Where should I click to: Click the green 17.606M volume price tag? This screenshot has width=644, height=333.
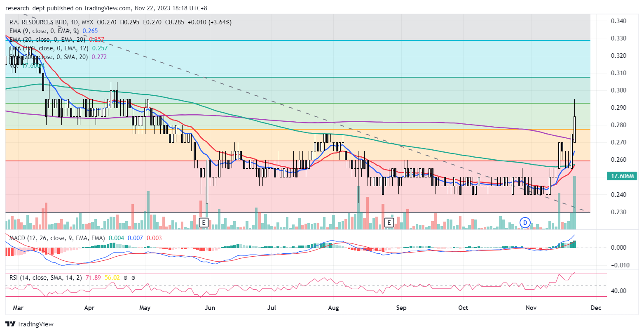click(622, 176)
